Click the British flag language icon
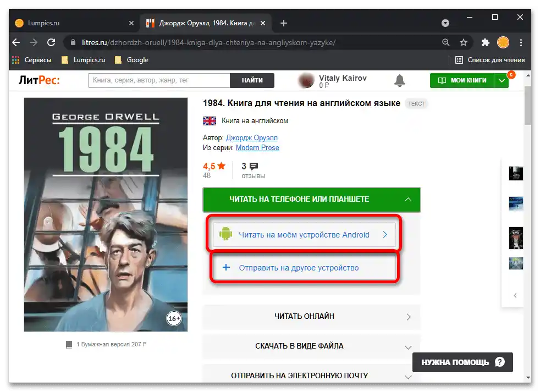 click(x=210, y=121)
